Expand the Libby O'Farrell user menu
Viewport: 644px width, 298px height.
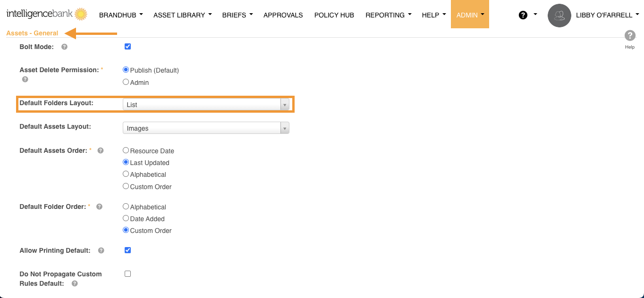[x=607, y=15]
